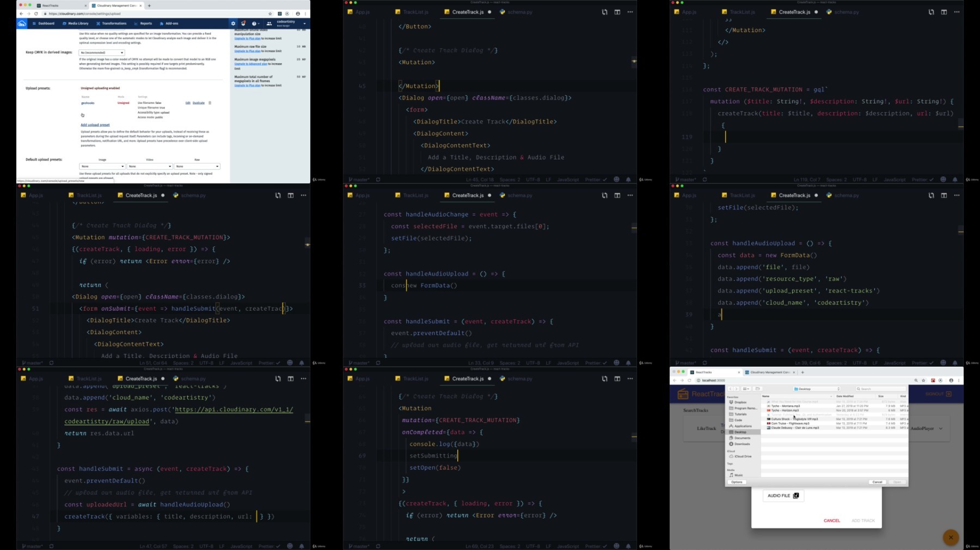The height and width of the screenshot is (550, 980).
Task: Open Music in file dialog sidebar
Action: click(738, 475)
